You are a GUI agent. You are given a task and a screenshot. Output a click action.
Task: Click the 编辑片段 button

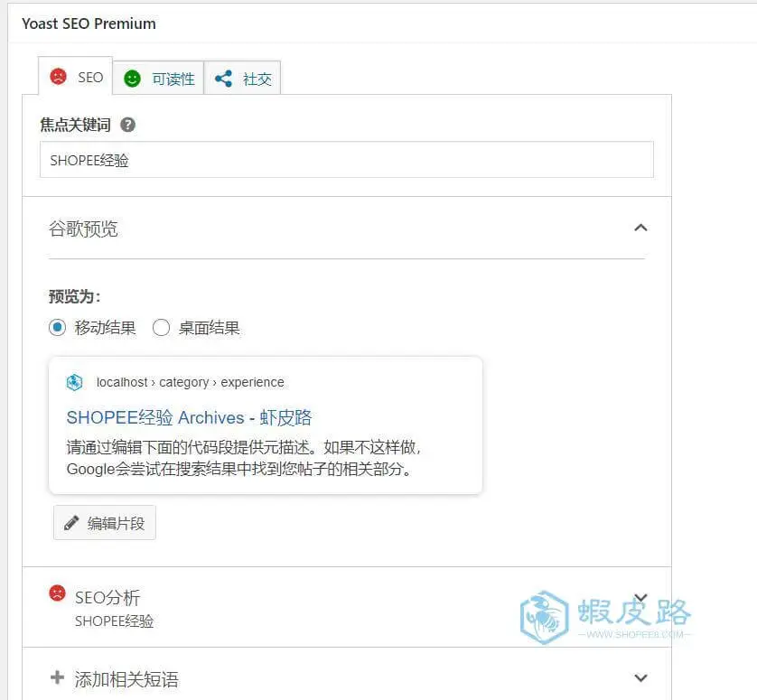[x=105, y=523]
